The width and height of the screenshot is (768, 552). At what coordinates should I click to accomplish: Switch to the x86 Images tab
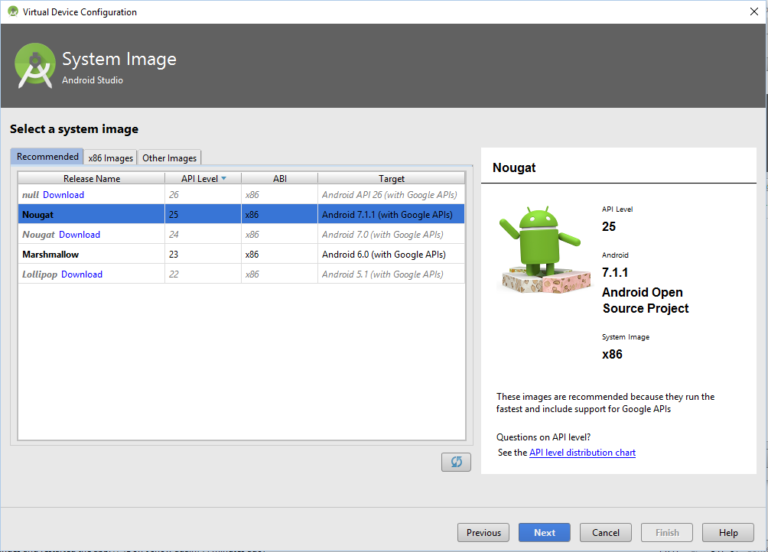coord(110,158)
